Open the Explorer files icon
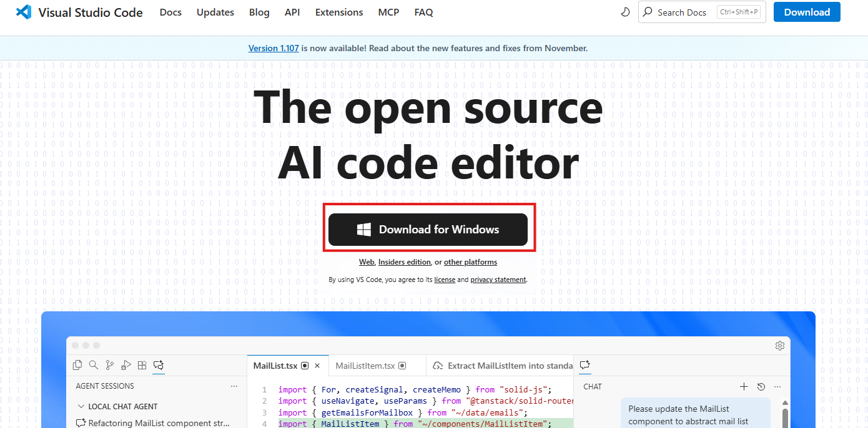Viewport: 868px width, 428px height. [77, 365]
